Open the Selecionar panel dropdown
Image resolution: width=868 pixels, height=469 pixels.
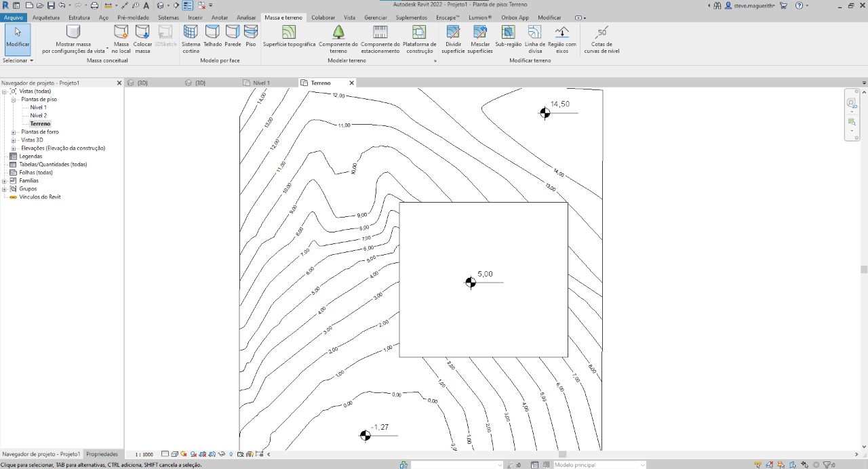18,60
